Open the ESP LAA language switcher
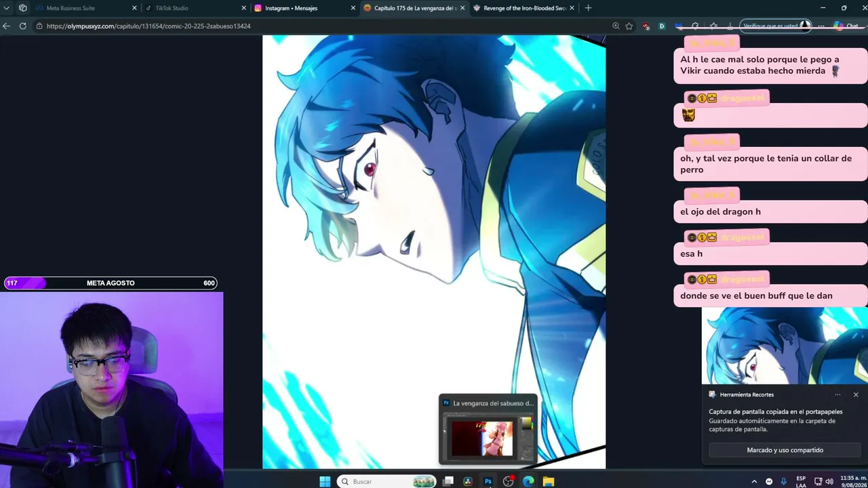The width and height of the screenshot is (868, 488). tap(801, 481)
